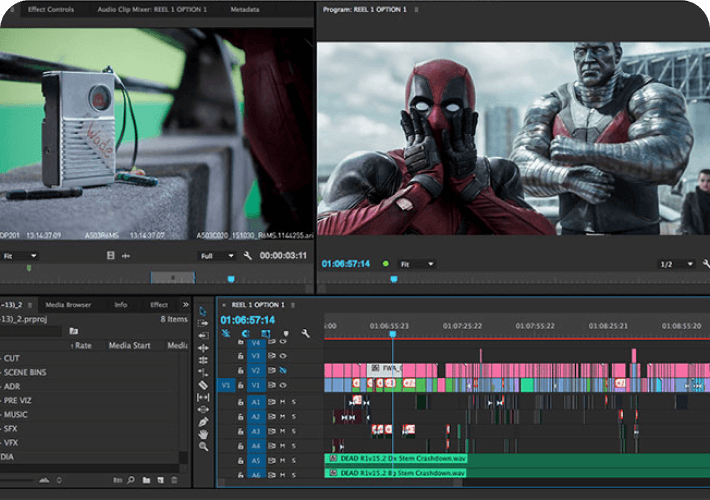This screenshot has height=500, width=710.
Task: Toggle Linked Selection in timeline header
Action: pos(266,334)
